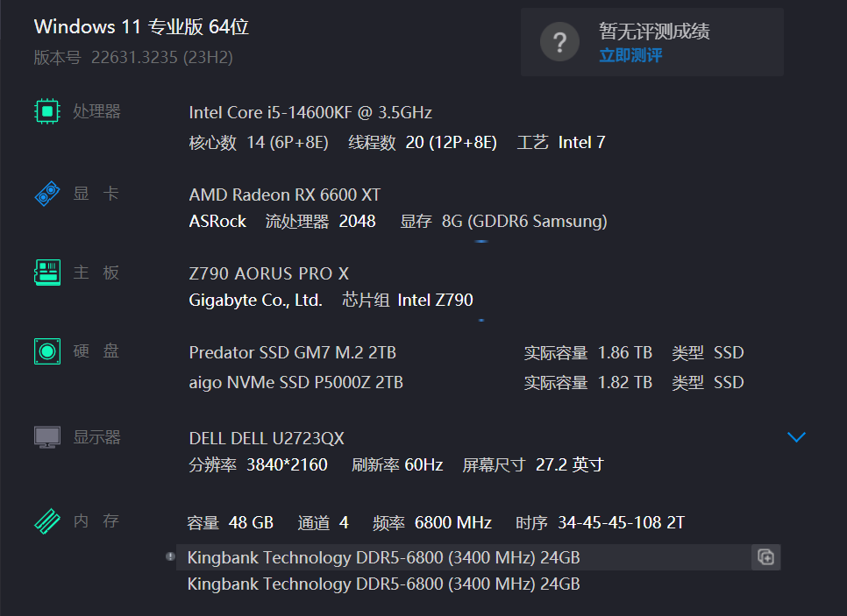Screen dimensions: 847x616
Task: Click the graphics card (显卡) icon
Action: tap(46, 194)
